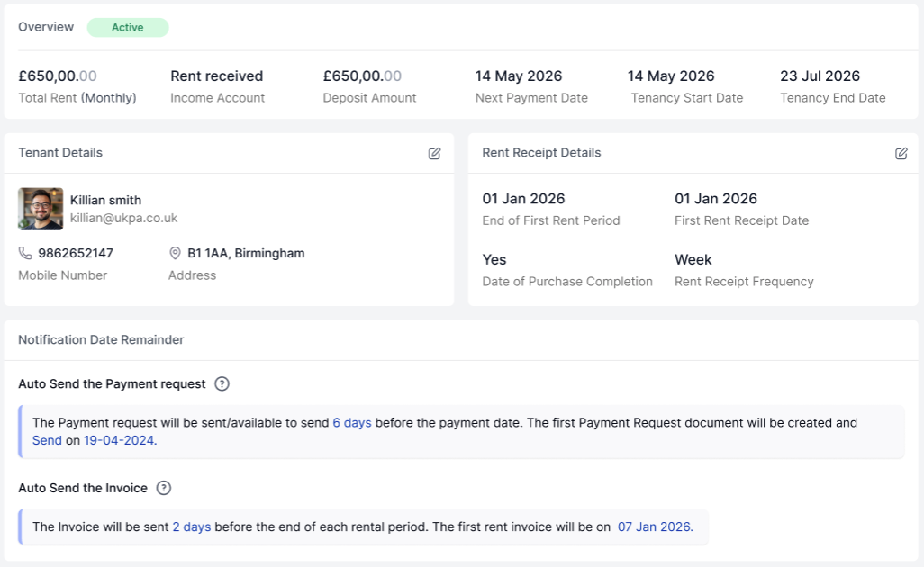Click the Tenancy End Date value
Image resolution: width=924 pixels, height=567 pixels.
pos(820,76)
